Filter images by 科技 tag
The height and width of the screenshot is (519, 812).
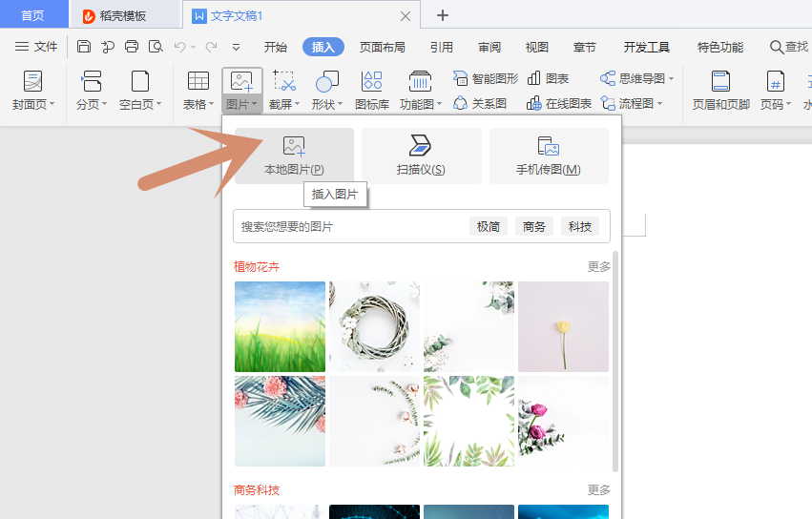point(580,226)
